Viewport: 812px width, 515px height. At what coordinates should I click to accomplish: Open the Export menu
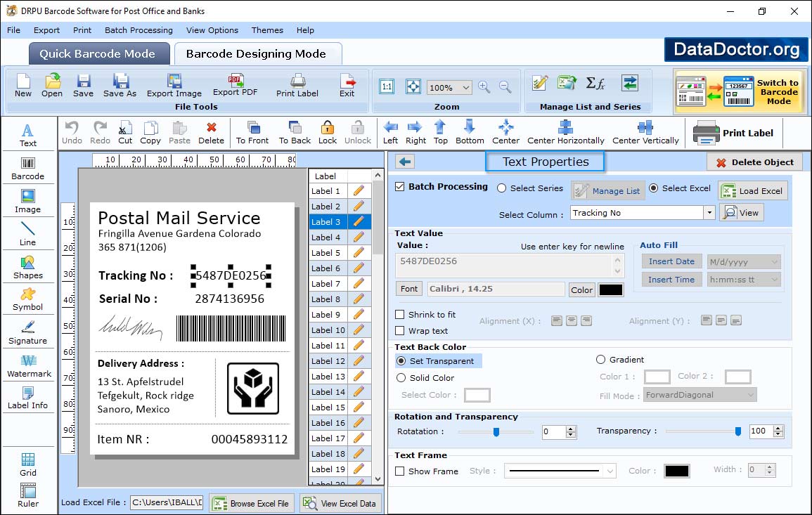tap(46, 30)
